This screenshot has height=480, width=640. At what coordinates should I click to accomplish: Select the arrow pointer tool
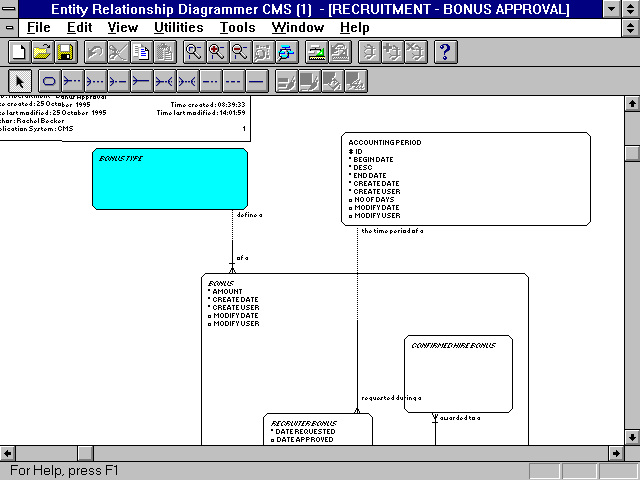point(20,81)
